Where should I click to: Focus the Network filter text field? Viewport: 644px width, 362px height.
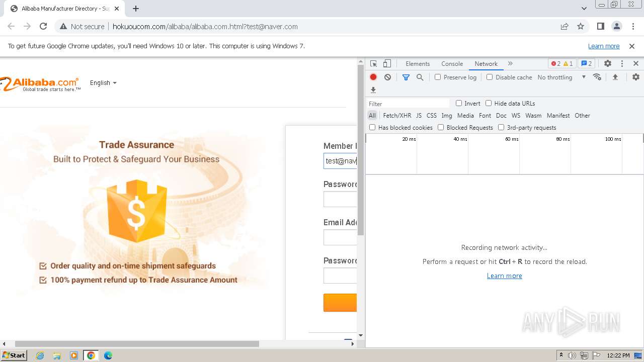(408, 104)
